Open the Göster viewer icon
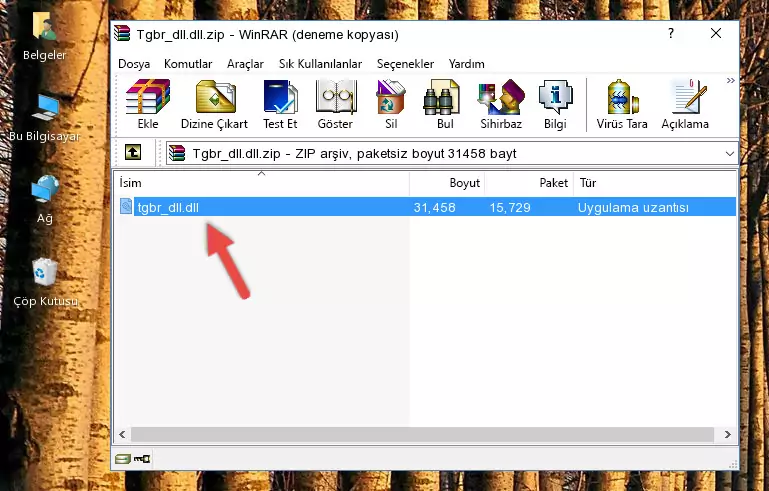This screenshot has height=491, width=769. (335, 104)
